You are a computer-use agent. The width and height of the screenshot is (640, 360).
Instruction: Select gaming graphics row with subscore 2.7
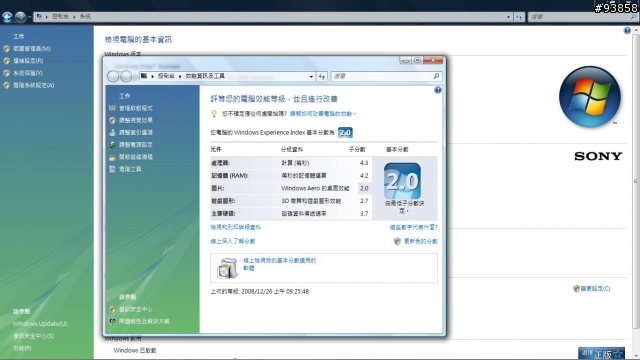click(291, 201)
